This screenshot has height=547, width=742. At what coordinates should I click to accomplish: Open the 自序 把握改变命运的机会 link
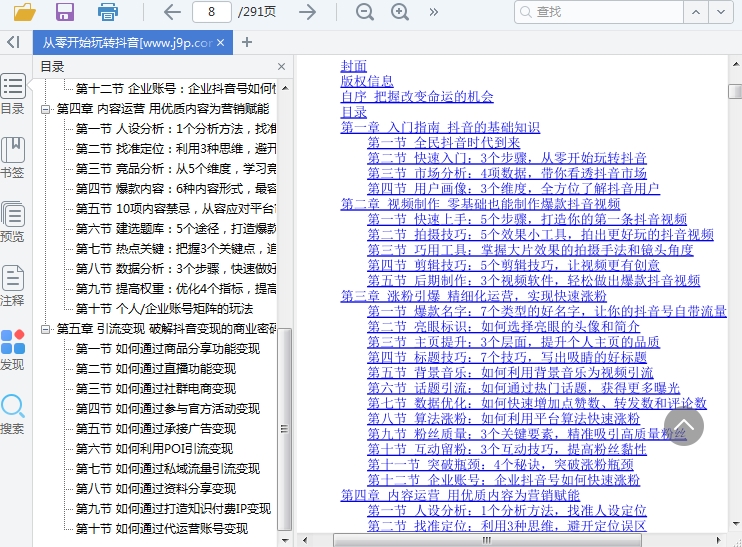[x=417, y=97]
